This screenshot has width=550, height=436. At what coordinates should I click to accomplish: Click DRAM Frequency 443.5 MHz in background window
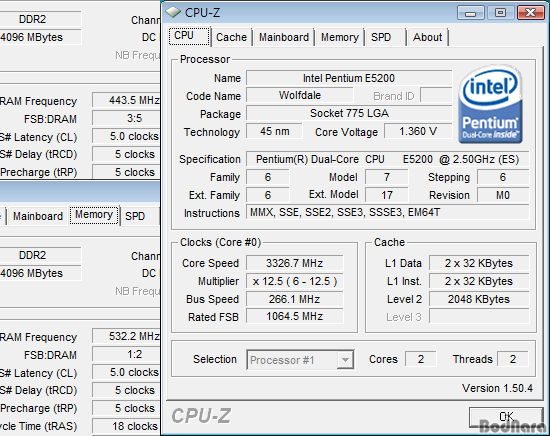point(126,100)
